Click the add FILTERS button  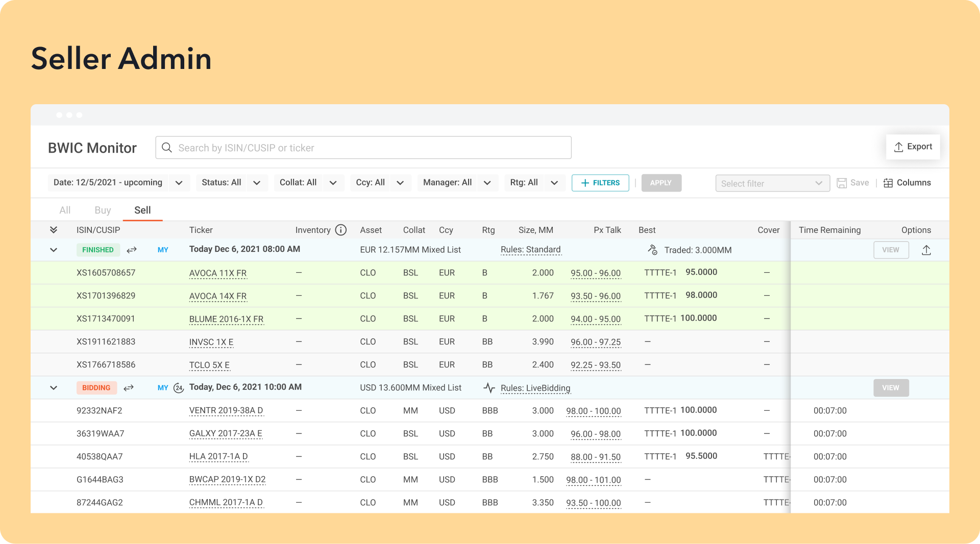point(600,183)
